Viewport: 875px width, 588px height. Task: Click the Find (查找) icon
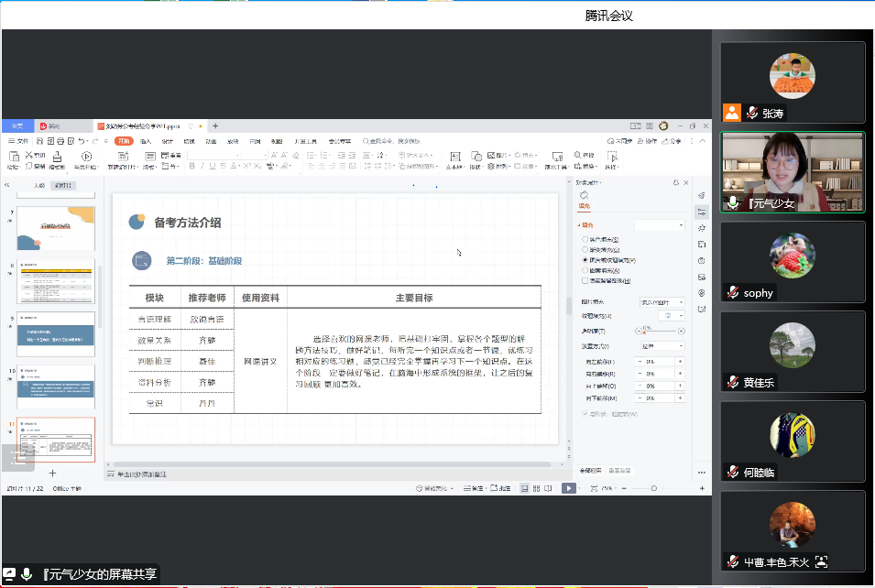coord(579,156)
